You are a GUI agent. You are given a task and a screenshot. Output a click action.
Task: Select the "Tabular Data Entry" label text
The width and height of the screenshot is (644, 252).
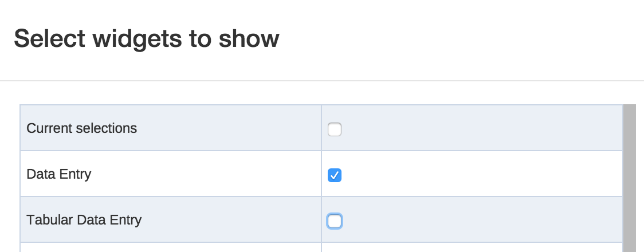(x=84, y=219)
